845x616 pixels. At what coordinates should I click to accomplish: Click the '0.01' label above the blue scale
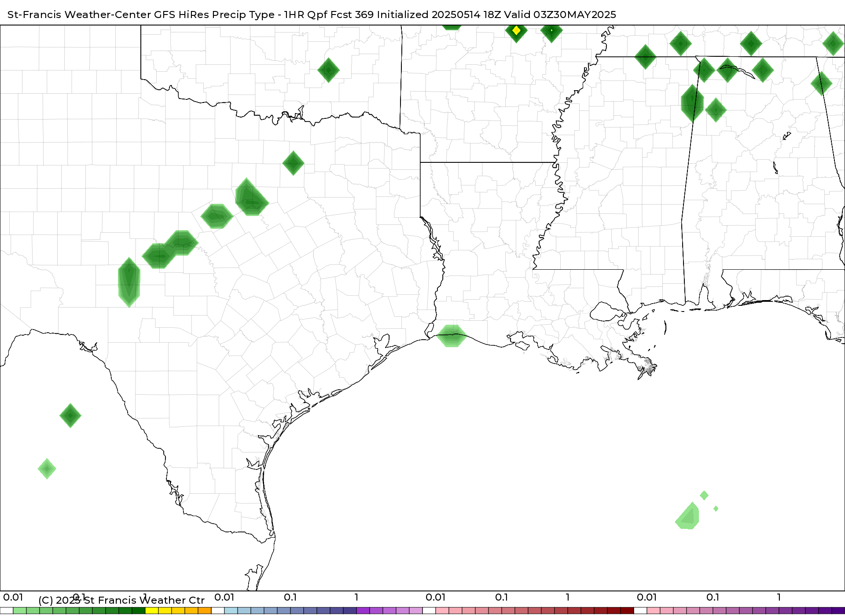(224, 597)
